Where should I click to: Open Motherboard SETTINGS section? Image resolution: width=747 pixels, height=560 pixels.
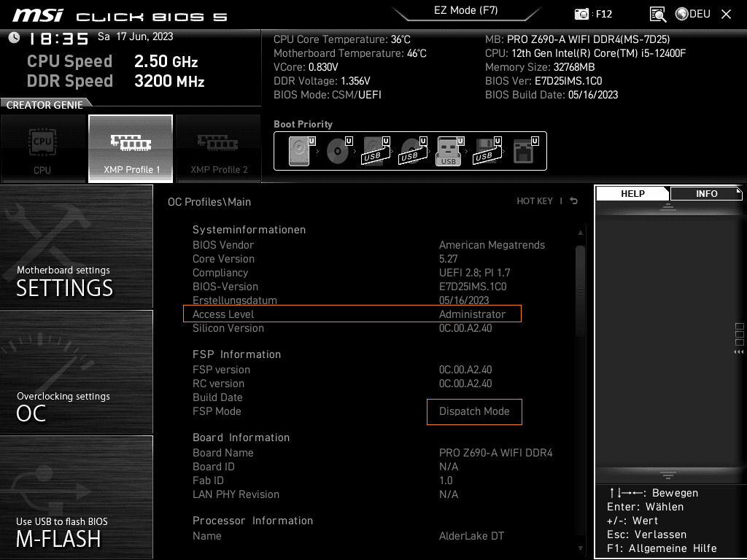coord(76,246)
